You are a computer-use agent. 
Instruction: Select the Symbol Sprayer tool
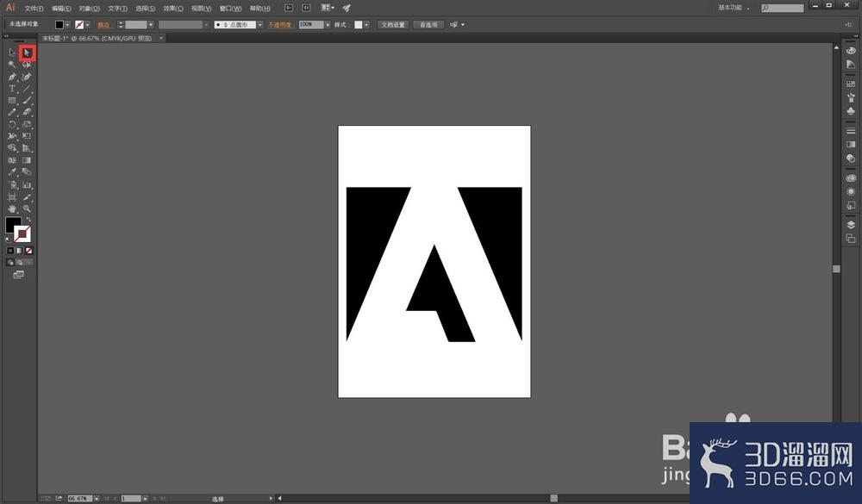pos(11,184)
